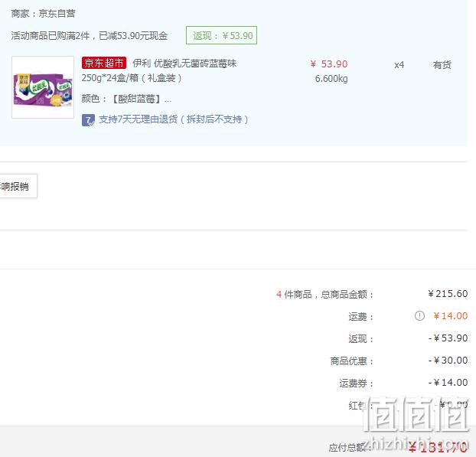This screenshot has width=476, height=457.
Task: Click the stock status 有货
Action: tap(442, 65)
